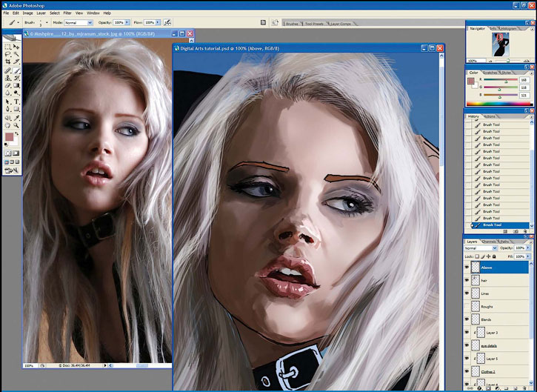The image size is (537, 392).
Task: Click the Navigator preview thumbnail
Action: click(x=501, y=44)
